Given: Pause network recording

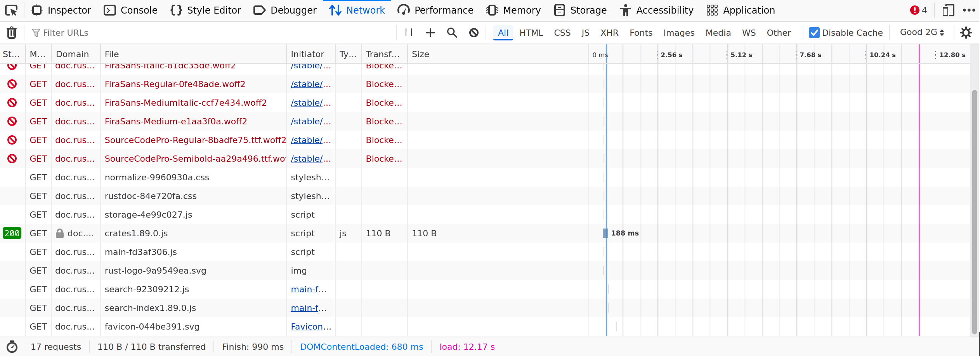Looking at the screenshot, I should (409, 33).
